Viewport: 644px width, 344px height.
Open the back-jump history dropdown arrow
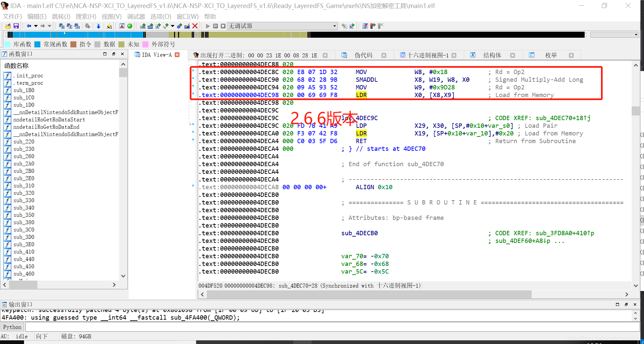(x=36, y=26)
